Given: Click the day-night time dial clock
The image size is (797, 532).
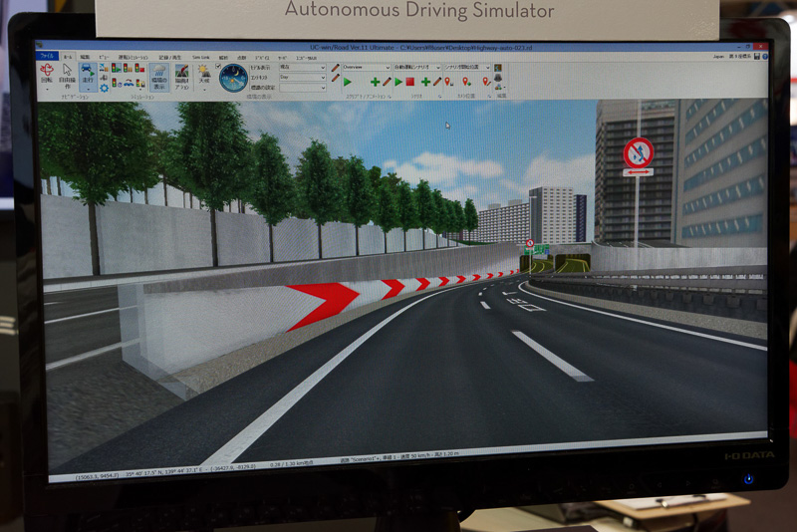Looking at the screenshot, I should [233, 78].
